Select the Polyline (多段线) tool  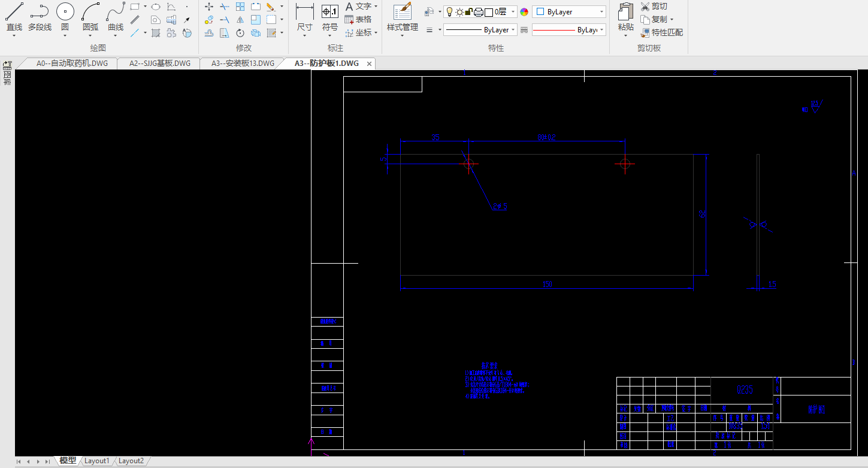(40, 17)
